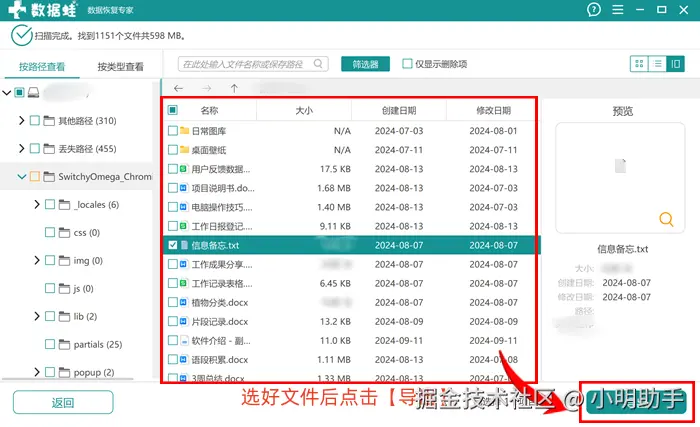Check the 语段积累.docx checkbox

[x=173, y=360]
